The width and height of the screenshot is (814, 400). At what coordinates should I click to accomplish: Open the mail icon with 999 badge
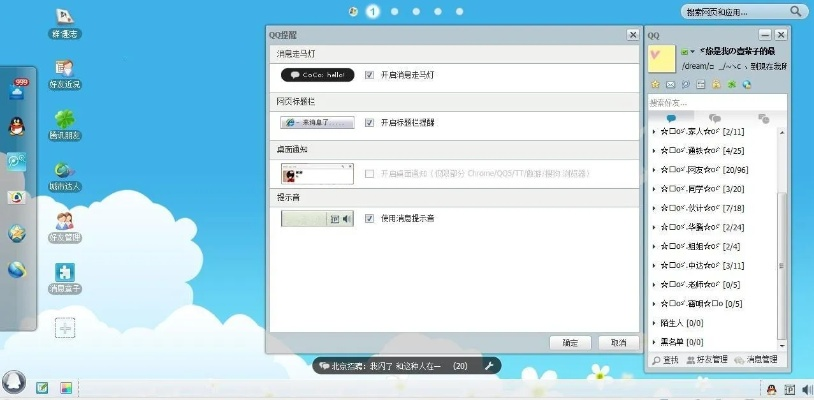pyautogui.click(x=17, y=88)
